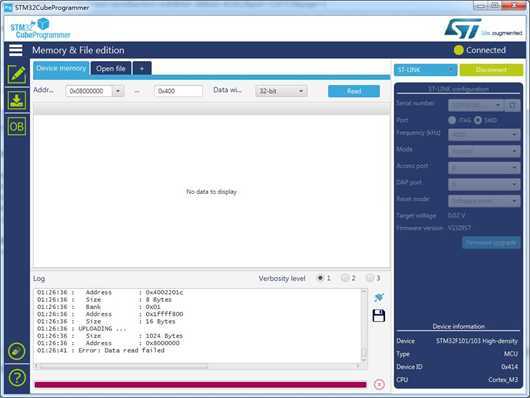Click the Device information heading
This screenshot has width=530, height=398.
[459, 326]
